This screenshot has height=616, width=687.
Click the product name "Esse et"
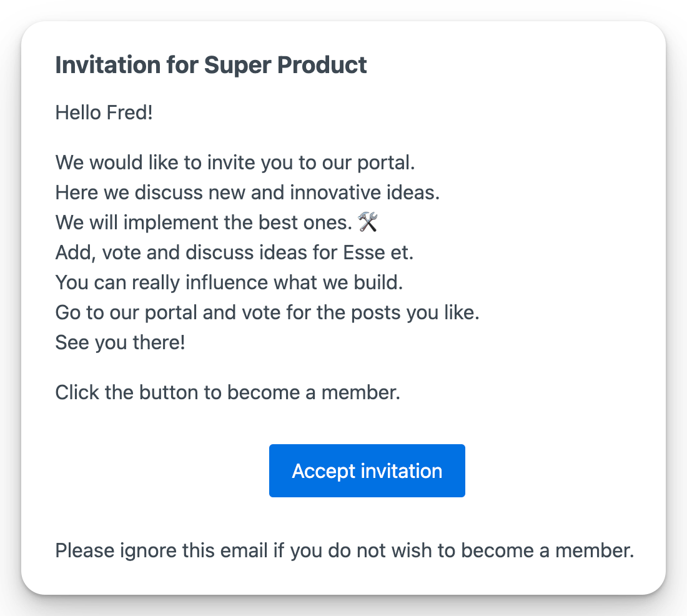tap(378, 253)
